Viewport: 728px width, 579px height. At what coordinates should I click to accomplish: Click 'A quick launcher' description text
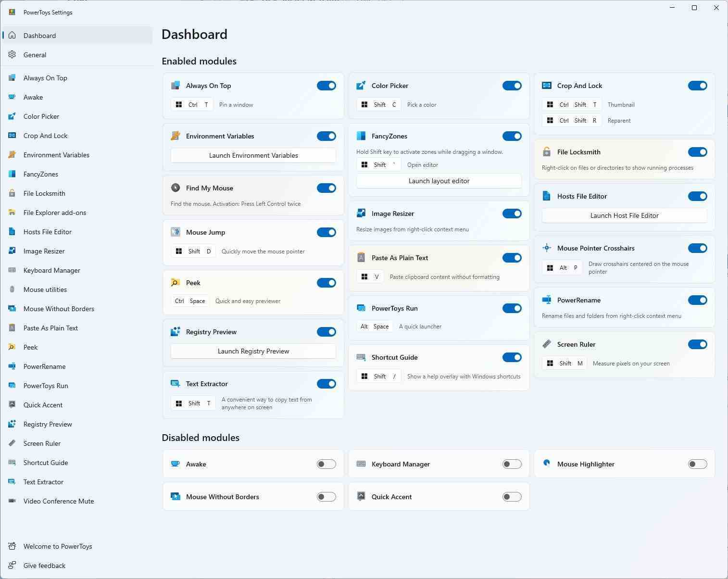coord(420,327)
